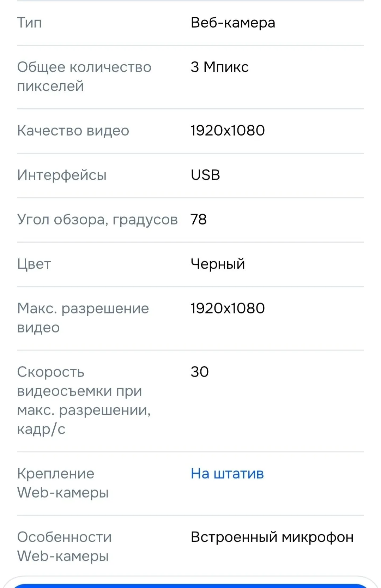The image size is (381, 588).
Task: Tap the Общее количество пикселей label
Action: (x=84, y=77)
